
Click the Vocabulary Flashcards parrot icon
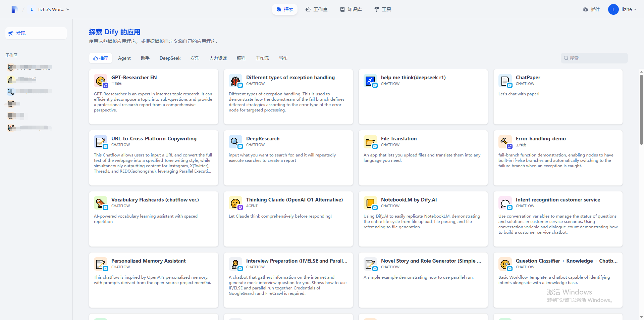tap(101, 203)
